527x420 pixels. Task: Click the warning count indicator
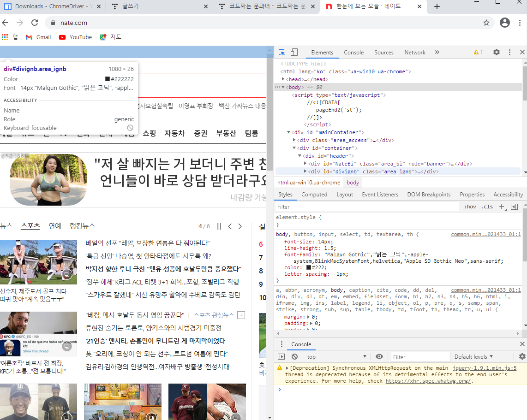tap(478, 53)
